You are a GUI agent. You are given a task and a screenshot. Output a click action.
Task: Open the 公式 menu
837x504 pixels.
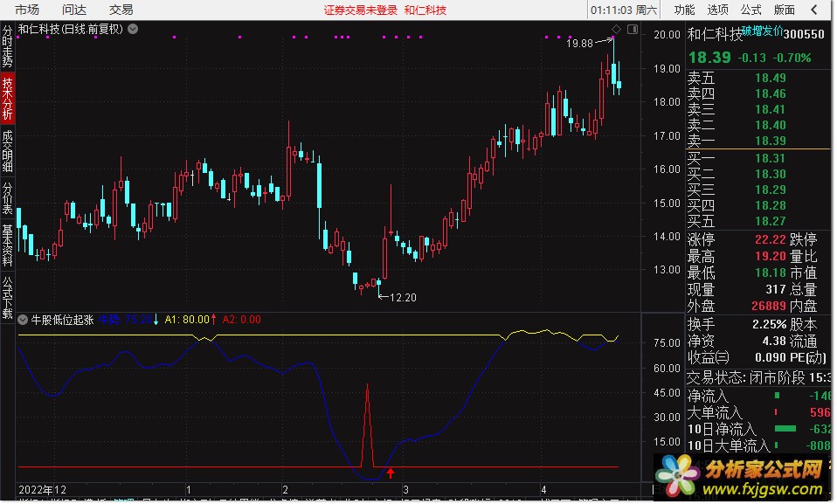pyautogui.click(x=751, y=10)
